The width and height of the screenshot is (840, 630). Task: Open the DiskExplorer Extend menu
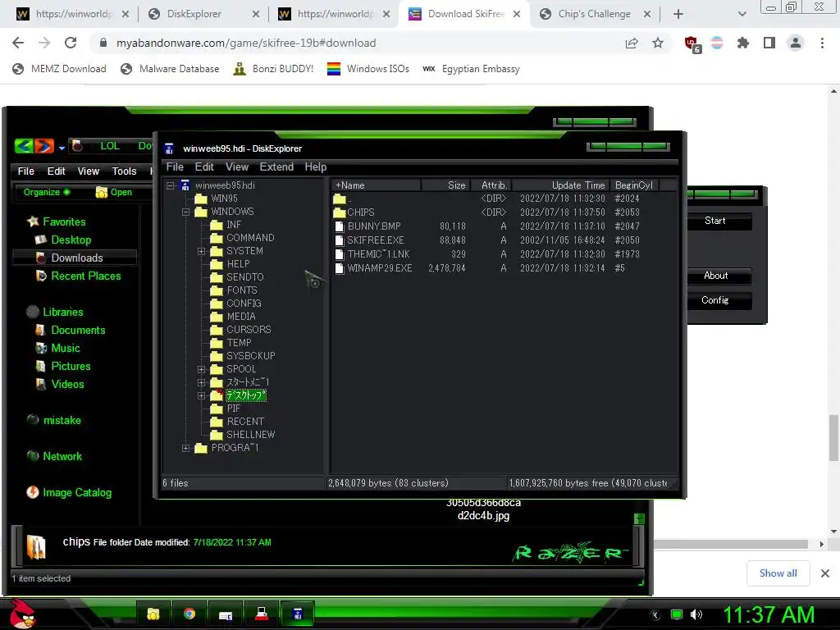pos(276,167)
